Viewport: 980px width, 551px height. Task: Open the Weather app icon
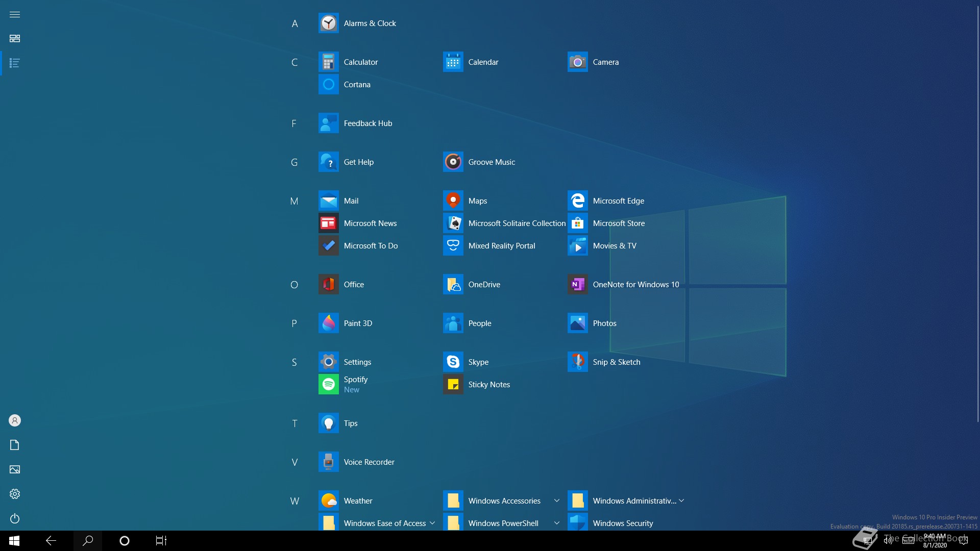tap(328, 500)
